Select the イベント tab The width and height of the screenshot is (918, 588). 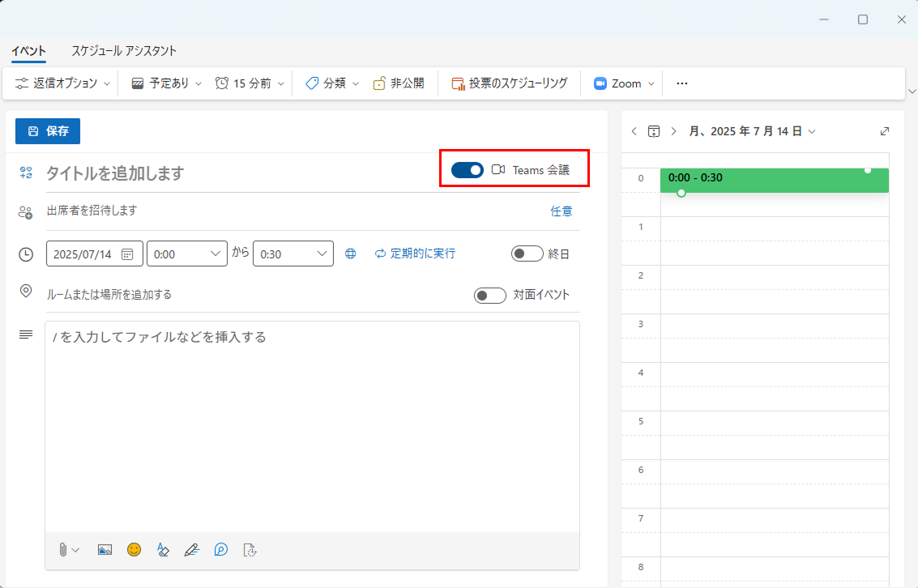click(28, 51)
